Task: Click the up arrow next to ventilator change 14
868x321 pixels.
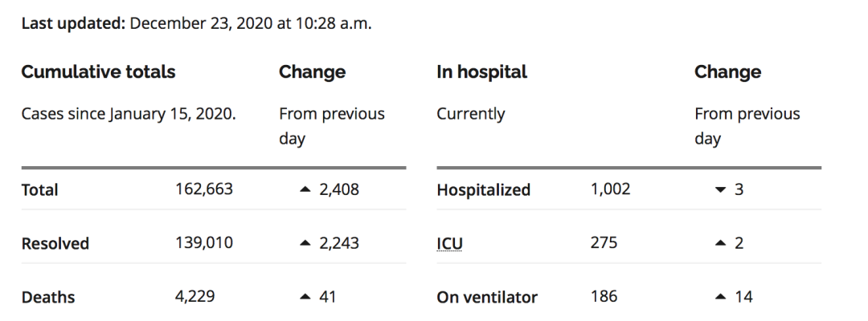Action: click(x=720, y=297)
